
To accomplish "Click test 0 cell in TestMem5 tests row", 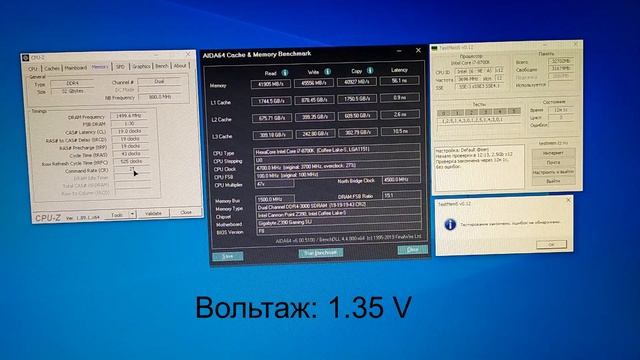I will pos(444,113).
